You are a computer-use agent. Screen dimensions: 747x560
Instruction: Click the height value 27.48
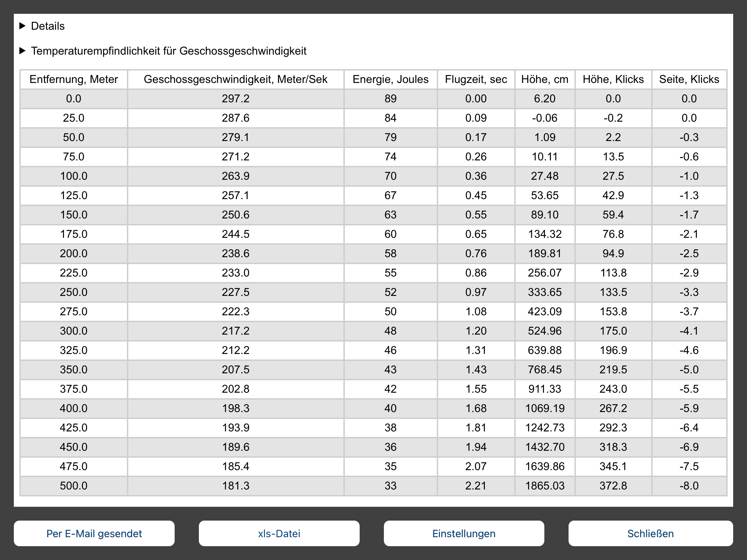coord(545,176)
